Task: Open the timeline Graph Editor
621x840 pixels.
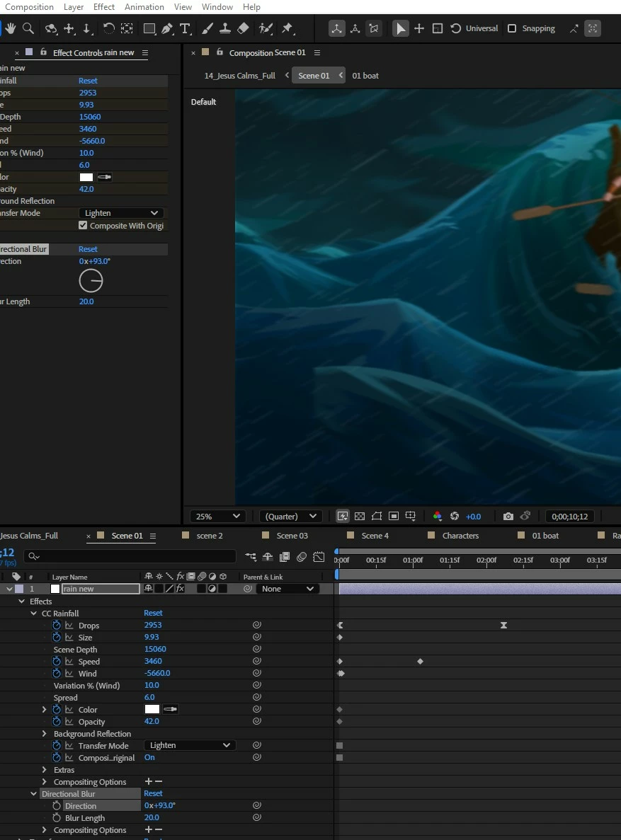Action: pyautogui.click(x=319, y=557)
